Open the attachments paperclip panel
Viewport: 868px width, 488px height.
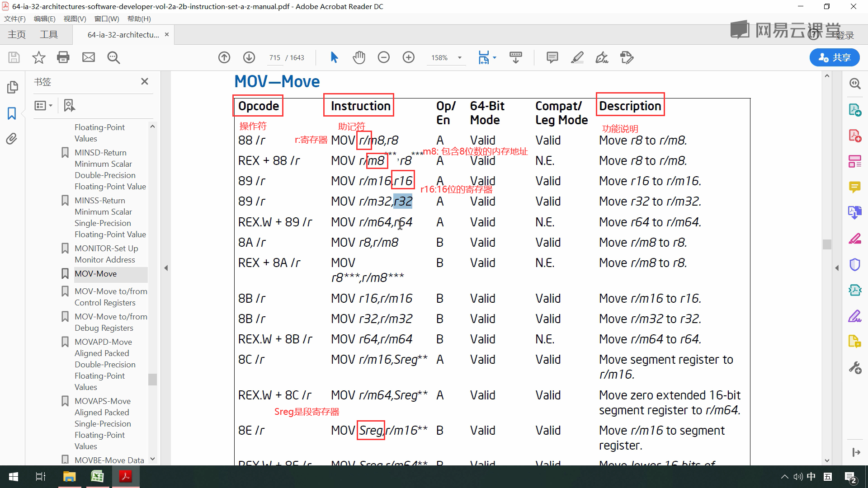click(x=12, y=139)
